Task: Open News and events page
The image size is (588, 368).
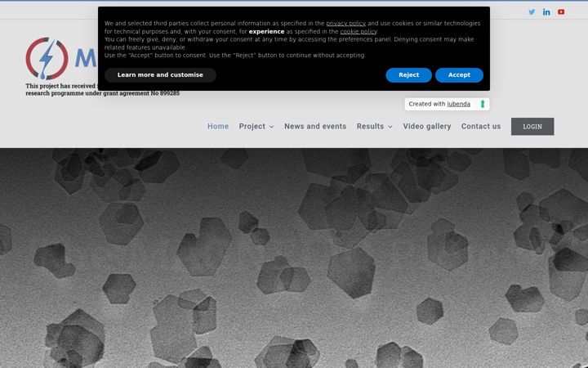Action: [x=315, y=127]
